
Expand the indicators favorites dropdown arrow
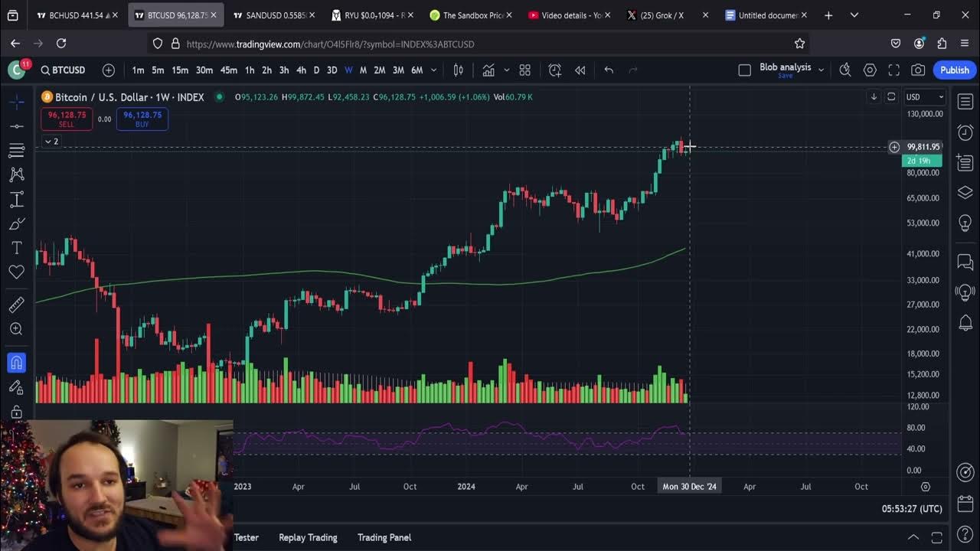(x=506, y=70)
